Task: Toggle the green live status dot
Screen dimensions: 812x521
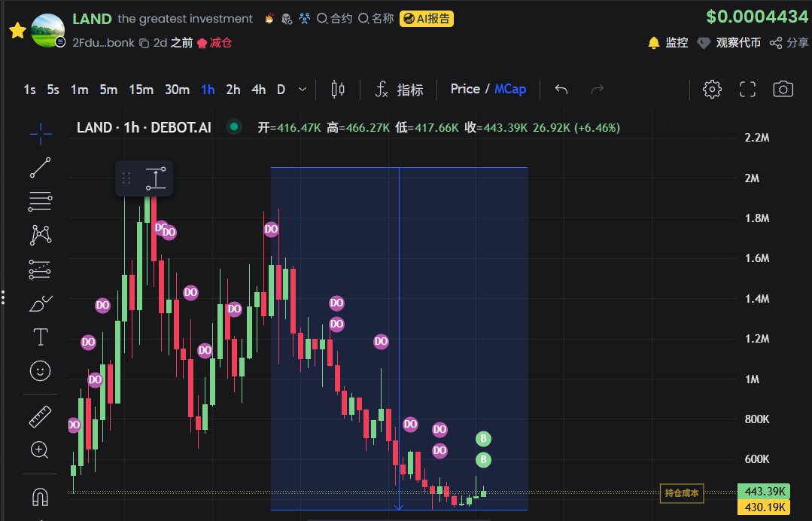Action: pos(234,126)
